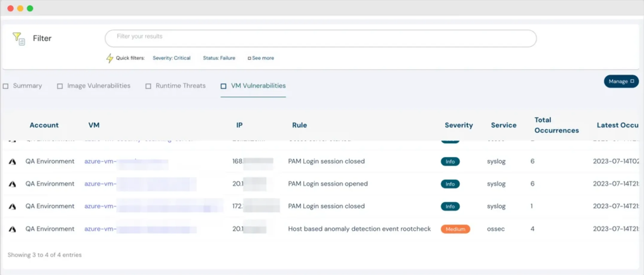Check the Runtime Threats checkbox
This screenshot has width=644, height=275.
click(x=148, y=86)
